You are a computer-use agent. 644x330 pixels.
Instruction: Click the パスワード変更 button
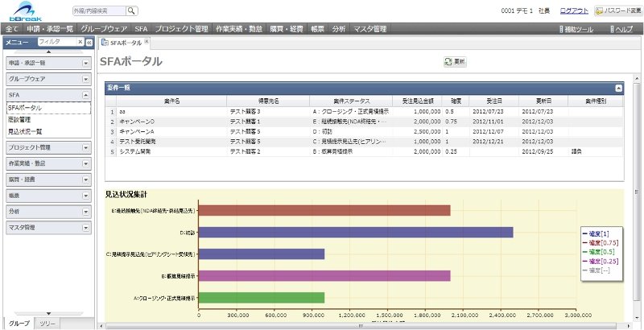click(618, 11)
